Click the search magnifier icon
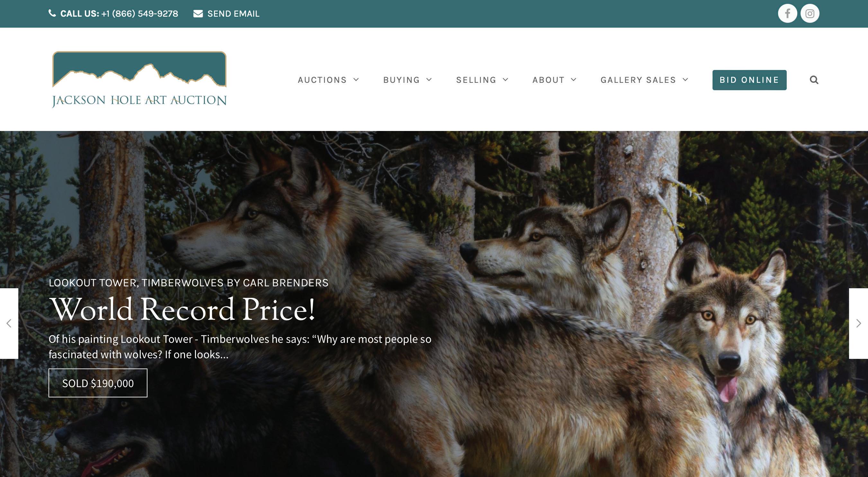The image size is (868, 477). click(x=814, y=80)
